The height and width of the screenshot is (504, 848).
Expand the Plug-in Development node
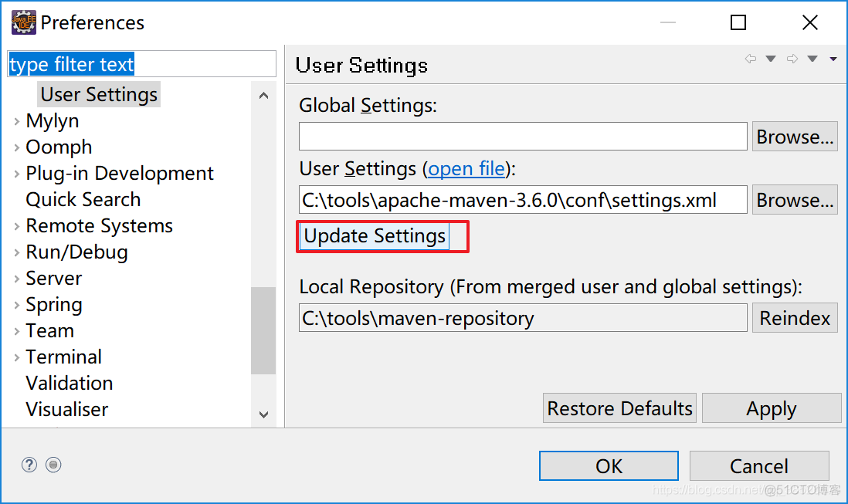(x=17, y=174)
